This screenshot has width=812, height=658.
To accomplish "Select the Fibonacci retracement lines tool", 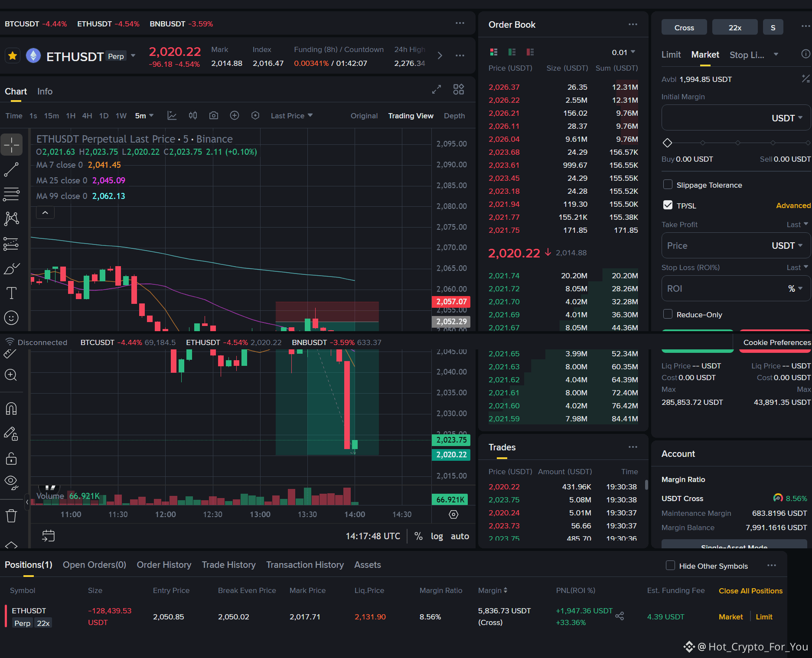I will [11, 194].
